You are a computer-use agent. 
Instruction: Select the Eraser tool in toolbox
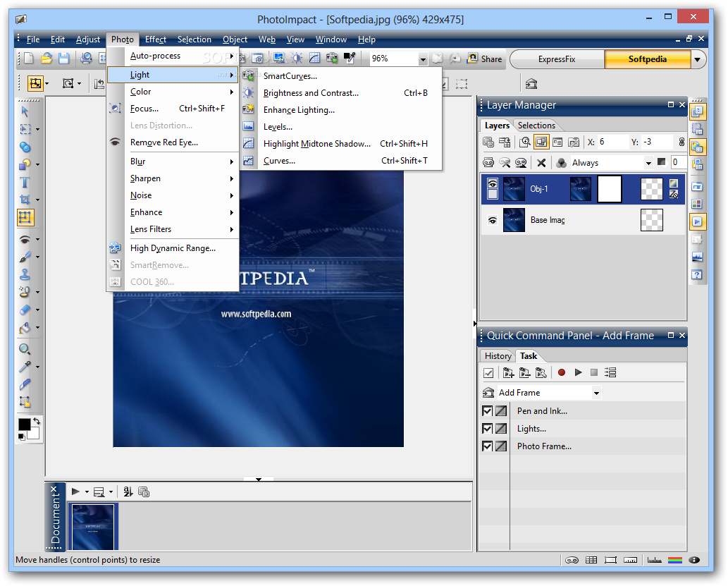25,310
